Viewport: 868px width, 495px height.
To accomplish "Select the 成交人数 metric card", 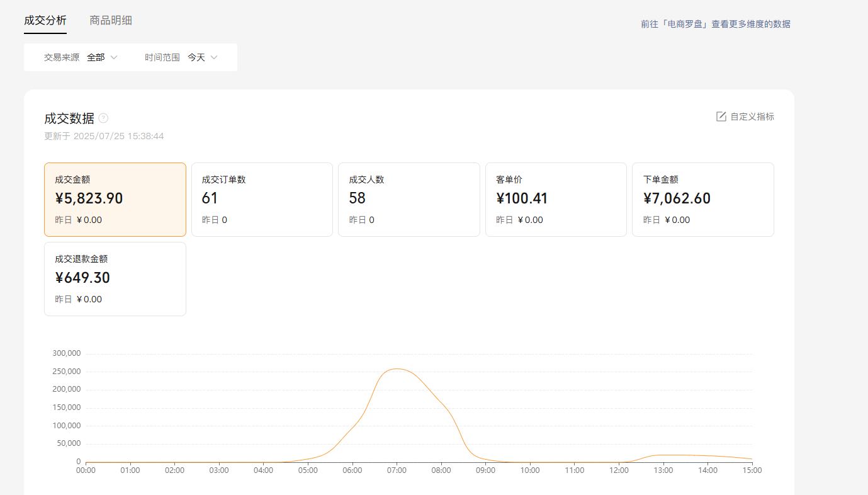I will 409,200.
